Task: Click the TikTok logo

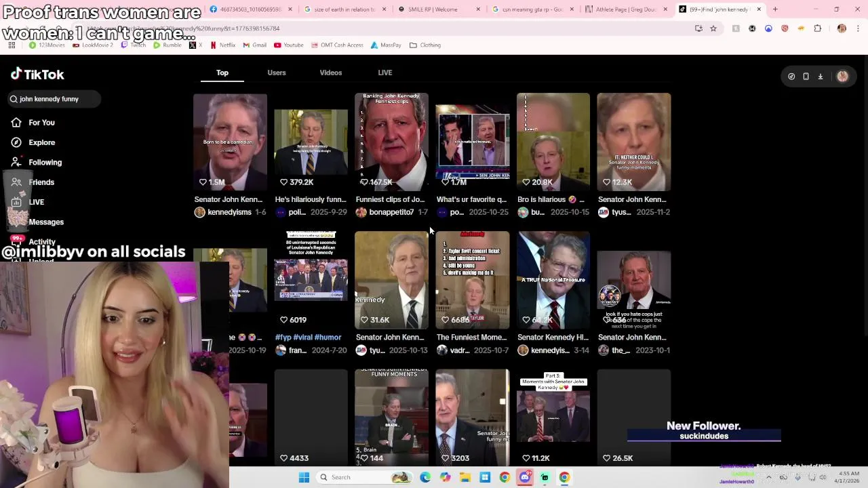Action: click(x=37, y=75)
